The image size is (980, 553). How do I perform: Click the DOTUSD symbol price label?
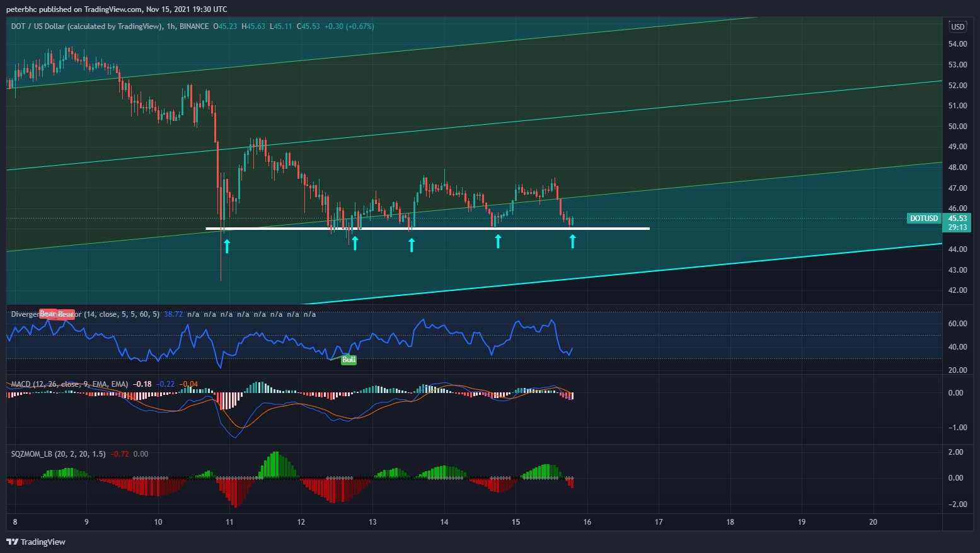(924, 219)
